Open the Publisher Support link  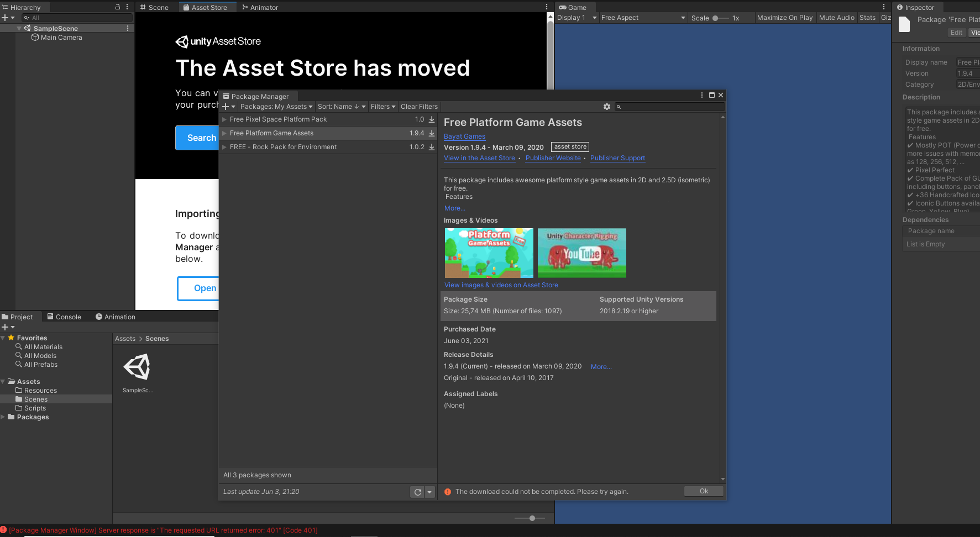click(x=617, y=158)
